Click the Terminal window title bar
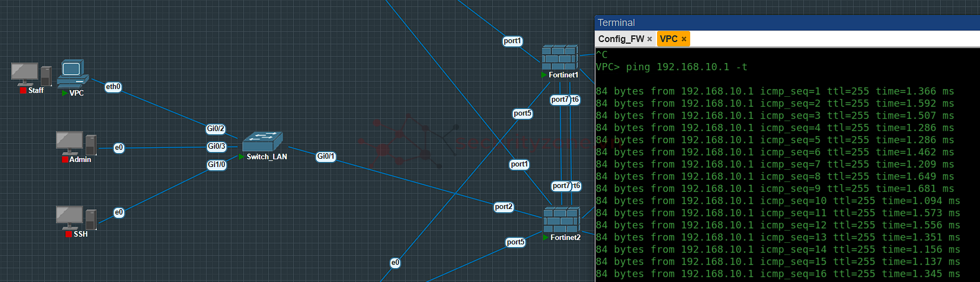 pos(788,23)
